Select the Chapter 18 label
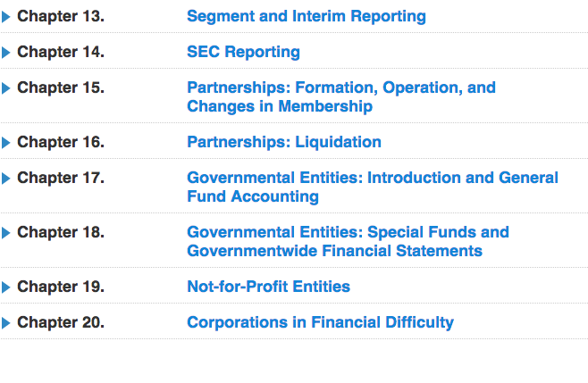The width and height of the screenshot is (588, 383). [61, 233]
